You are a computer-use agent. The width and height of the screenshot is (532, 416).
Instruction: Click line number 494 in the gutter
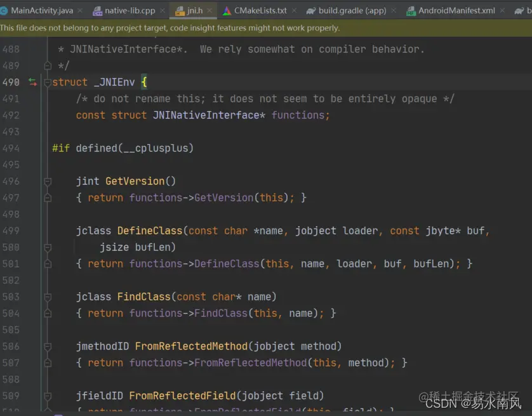[x=11, y=148]
